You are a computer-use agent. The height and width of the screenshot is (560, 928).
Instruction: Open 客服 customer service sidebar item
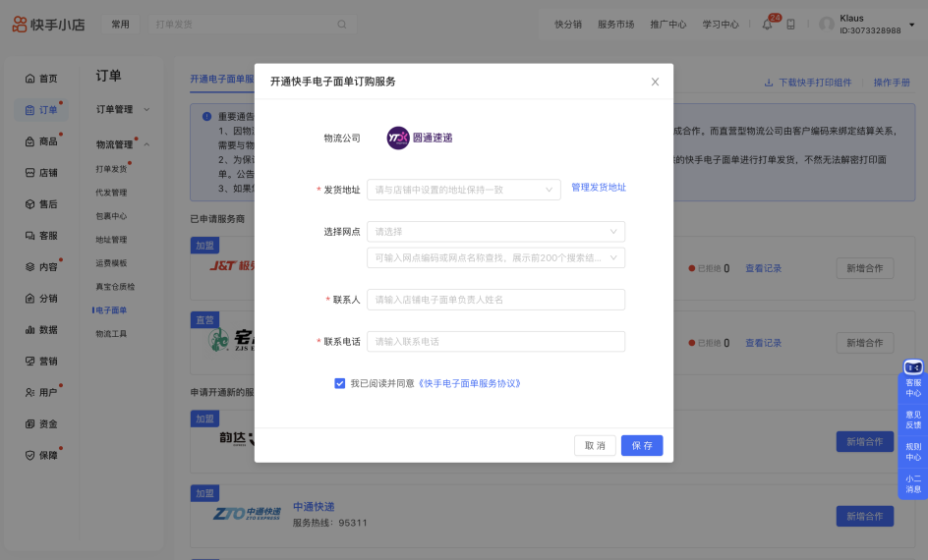click(x=29, y=236)
